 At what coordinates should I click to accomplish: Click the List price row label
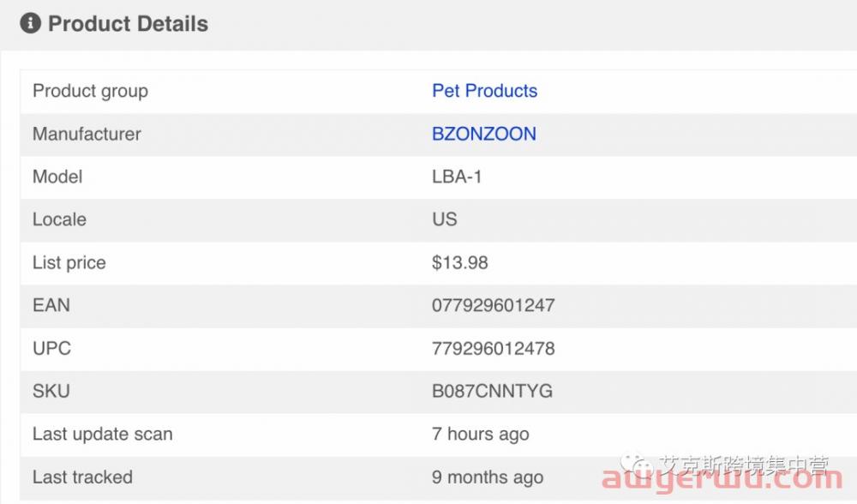[69, 262]
